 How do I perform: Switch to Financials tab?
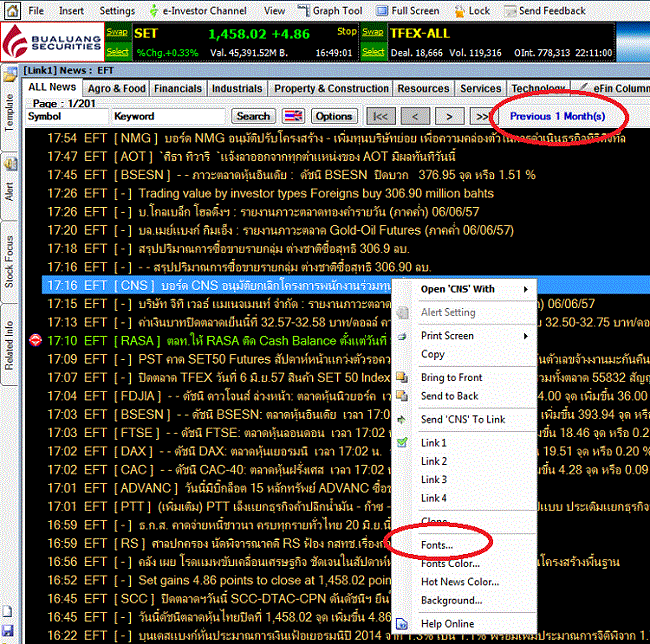coord(178,88)
